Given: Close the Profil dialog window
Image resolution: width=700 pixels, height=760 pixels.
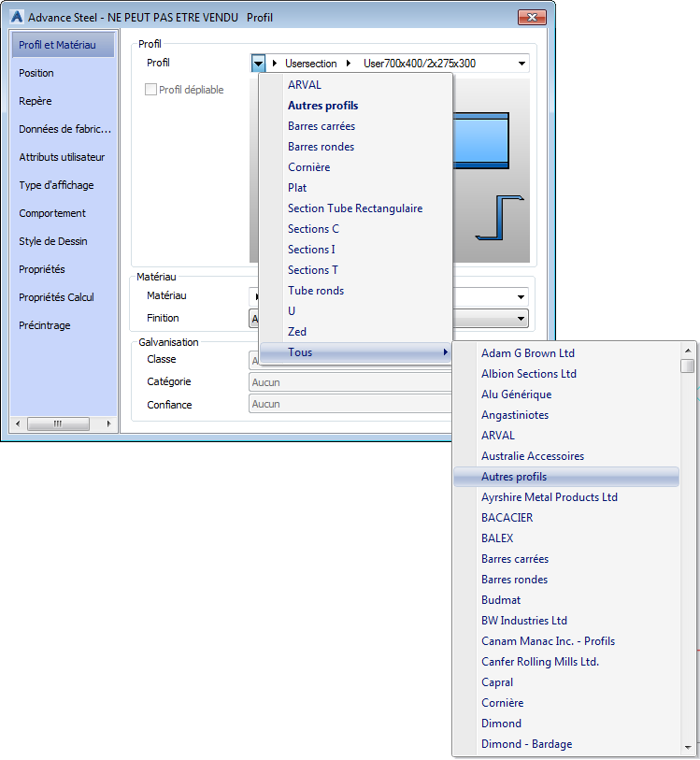Looking at the screenshot, I should 532,18.
